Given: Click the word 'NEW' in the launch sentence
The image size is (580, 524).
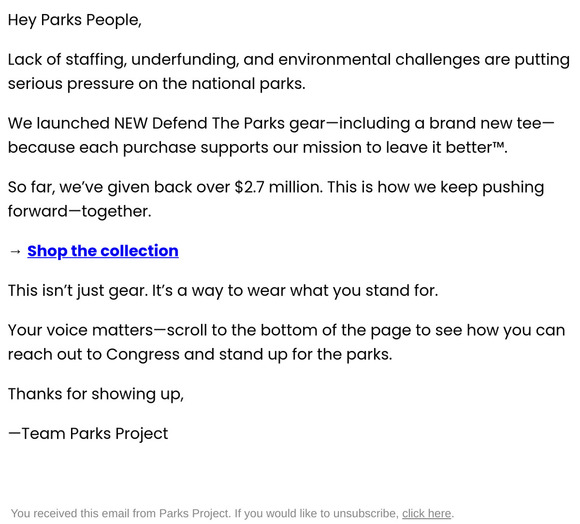Looking at the screenshot, I should click(131, 124).
